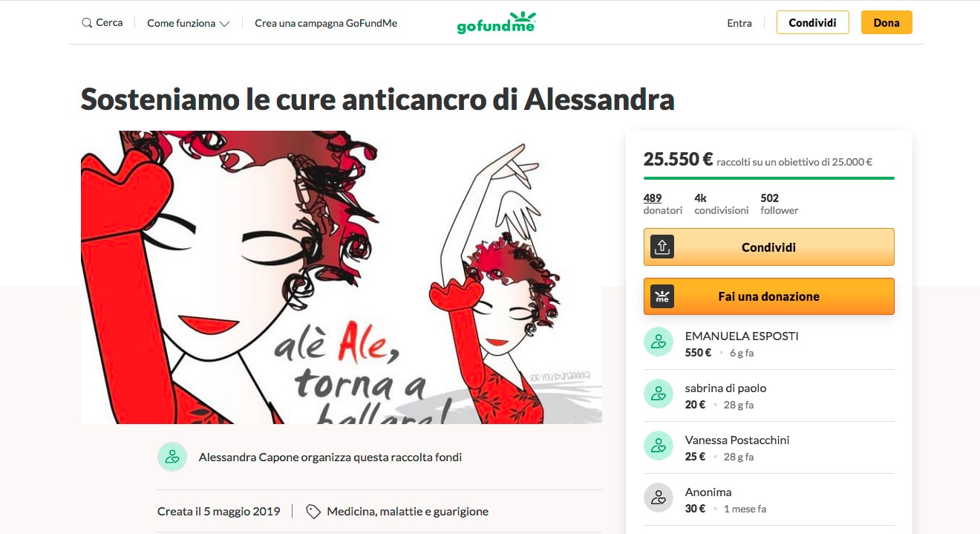Open the 489 donatori list
This screenshot has height=534, width=980.
[662, 203]
